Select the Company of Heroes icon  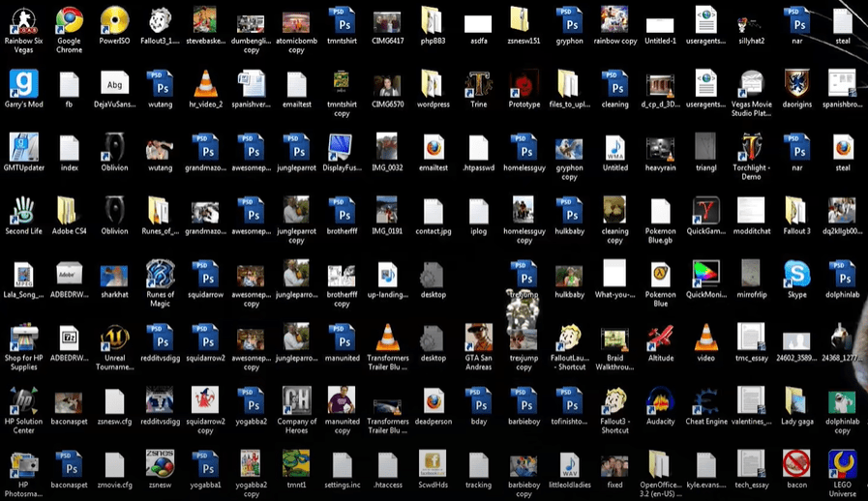click(296, 400)
